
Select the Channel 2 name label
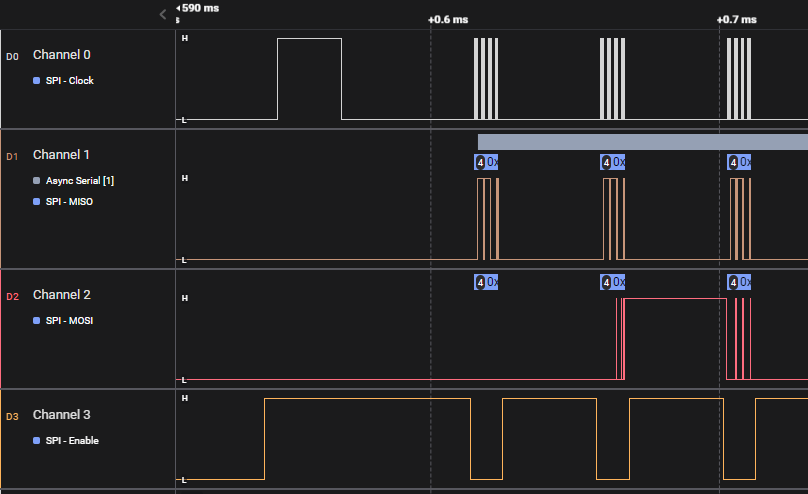pos(62,295)
